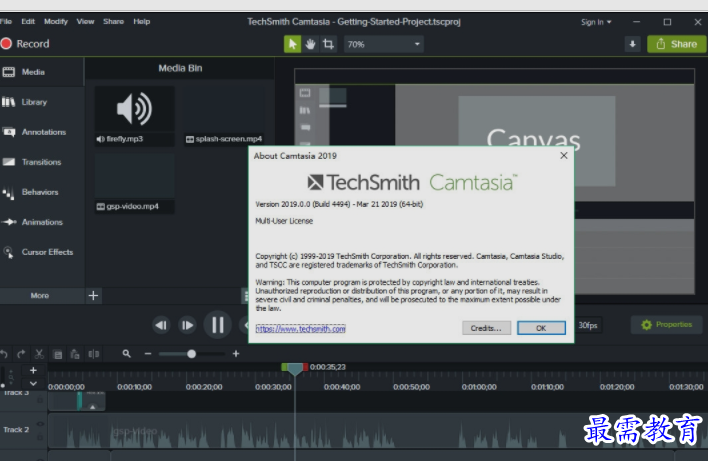The height and width of the screenshot is (461, 708).
Task: Open the Help menu
Action: [141, 21]
